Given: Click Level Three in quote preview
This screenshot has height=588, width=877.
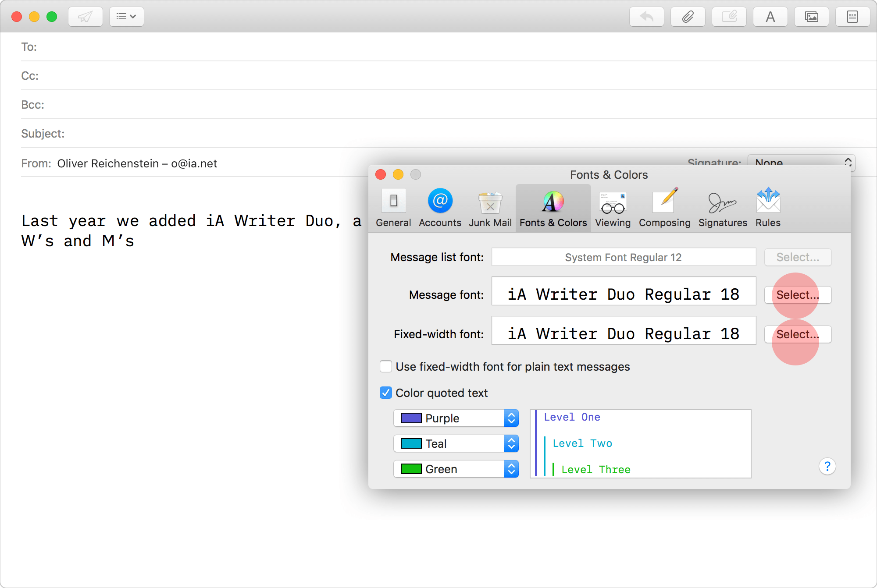Looking at the screenshot, I should pyautogui.click(x=596, y=470).
